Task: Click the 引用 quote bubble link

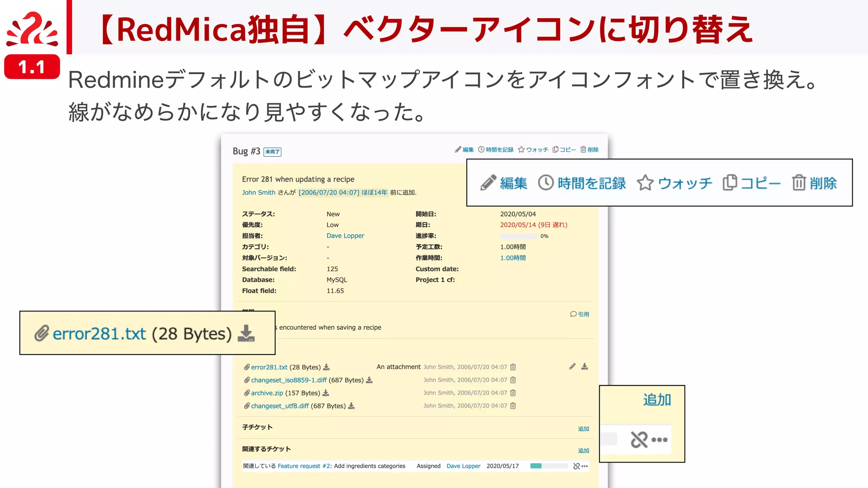Action: [579, 314]
